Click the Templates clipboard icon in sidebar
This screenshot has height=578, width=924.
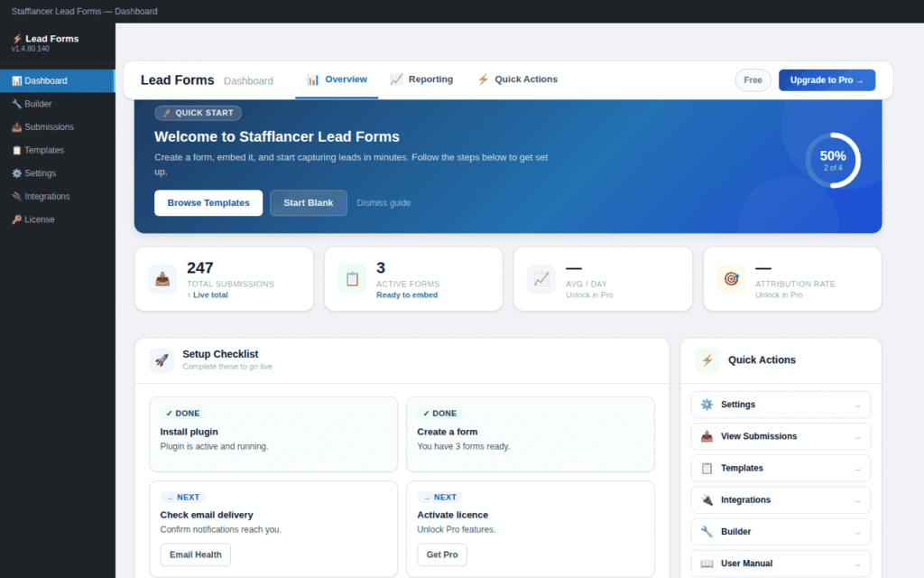click(x=16, y=150)
